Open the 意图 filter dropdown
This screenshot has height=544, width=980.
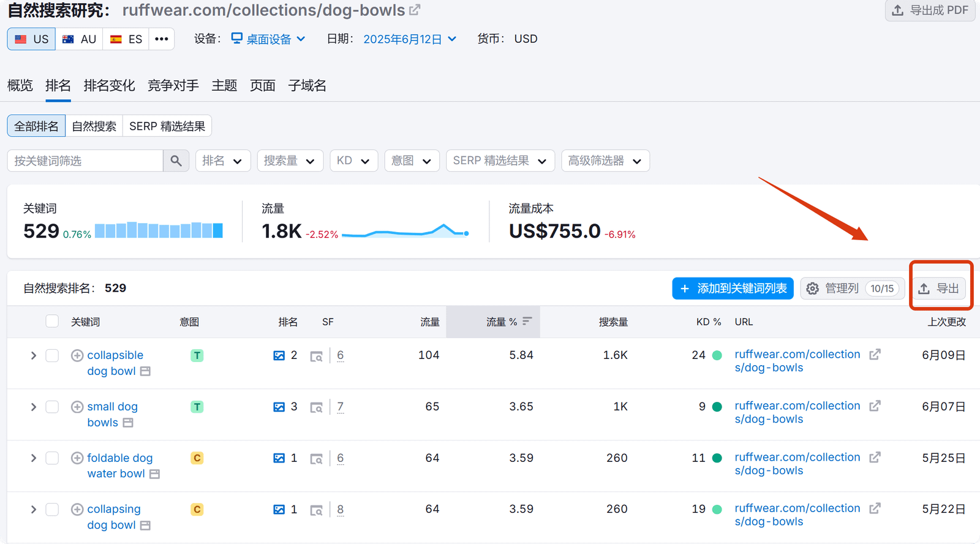[x=412, y=161]
